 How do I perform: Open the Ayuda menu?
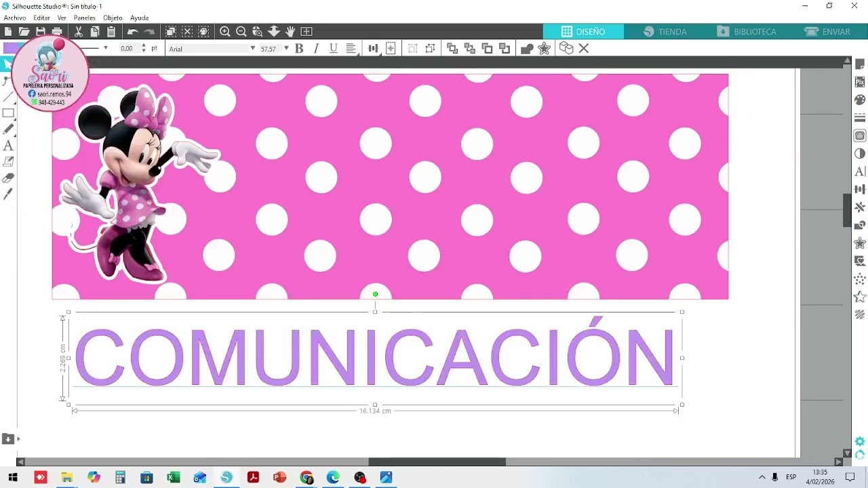coord(139,18)
